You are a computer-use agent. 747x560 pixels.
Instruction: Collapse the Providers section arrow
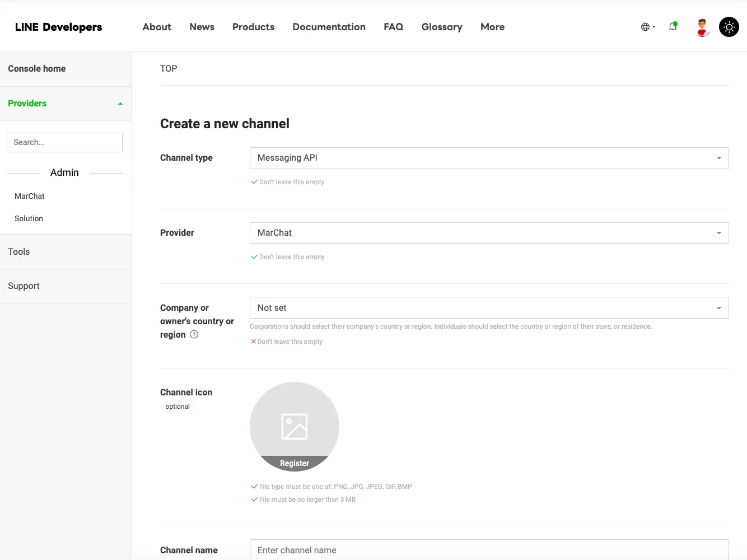(x=120, y=104)
